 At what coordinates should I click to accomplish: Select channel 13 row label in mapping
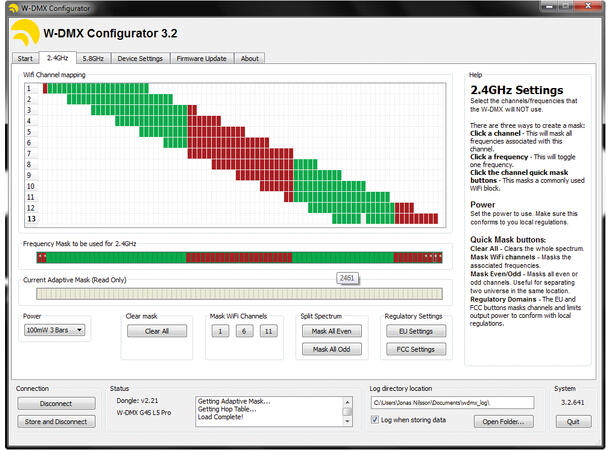point(30,218)
